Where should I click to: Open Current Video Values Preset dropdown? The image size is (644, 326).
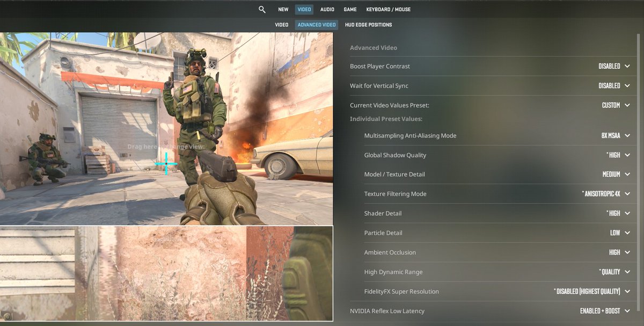616,105
